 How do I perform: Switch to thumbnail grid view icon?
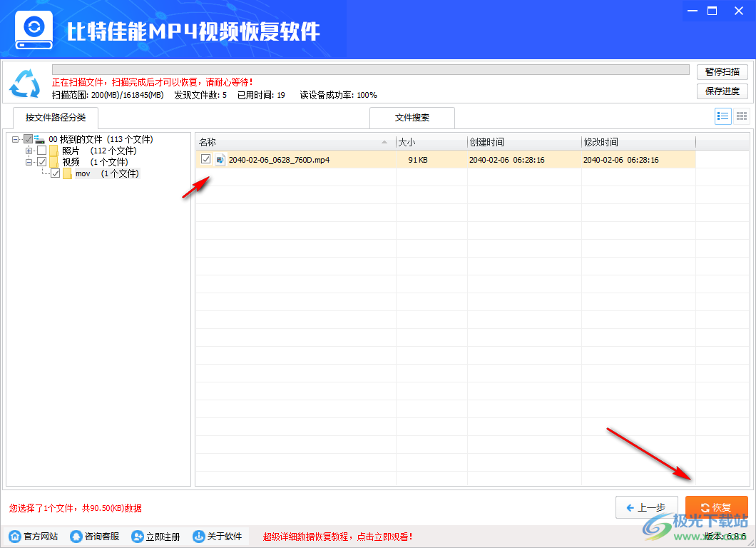point(742,116)
